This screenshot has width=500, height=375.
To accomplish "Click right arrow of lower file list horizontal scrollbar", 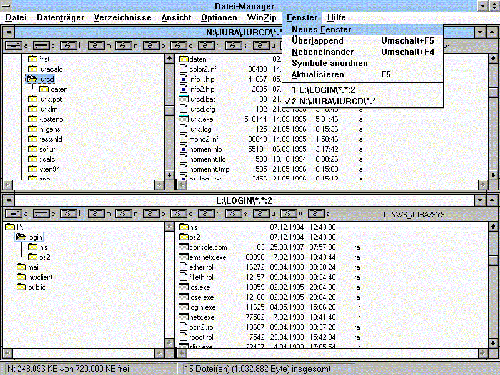I will 482,353.
